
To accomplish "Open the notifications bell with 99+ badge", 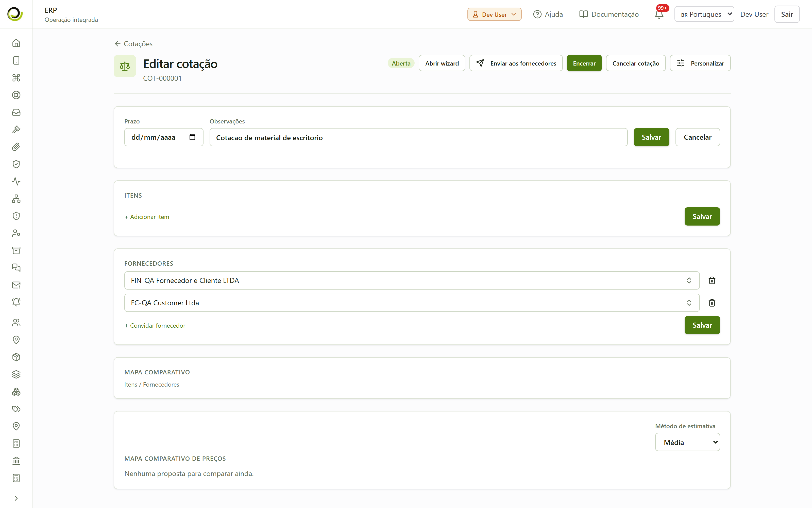I will pyautogui.click(x=659, y=14).
